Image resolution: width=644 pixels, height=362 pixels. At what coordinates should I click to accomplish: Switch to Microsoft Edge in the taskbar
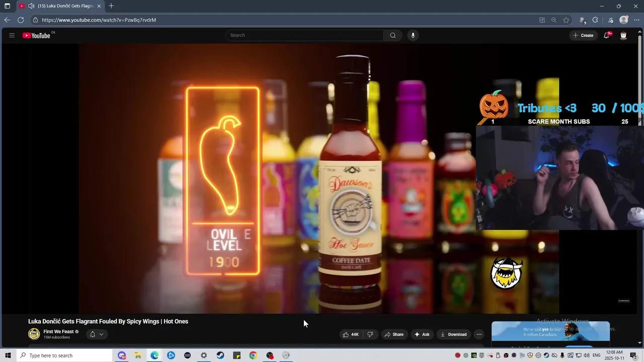(154, 355)
